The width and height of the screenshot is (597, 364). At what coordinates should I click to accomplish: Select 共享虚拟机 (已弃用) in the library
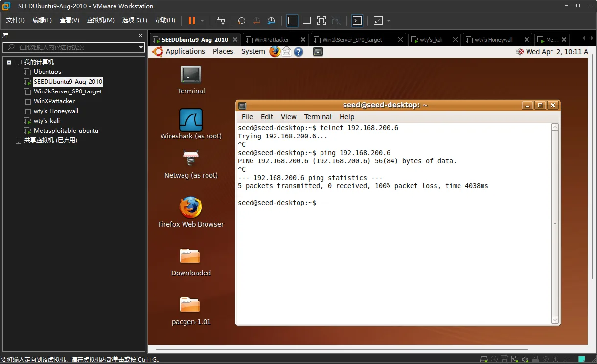click(51, 140)
